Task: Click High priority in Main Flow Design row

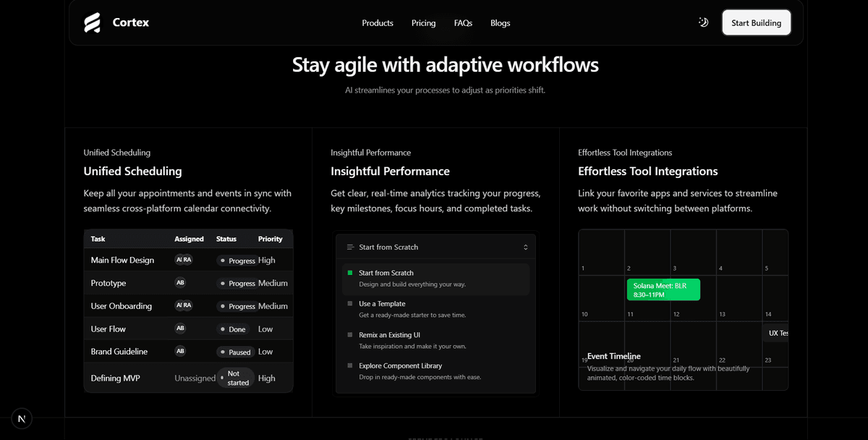Action: tap(267, 260)
